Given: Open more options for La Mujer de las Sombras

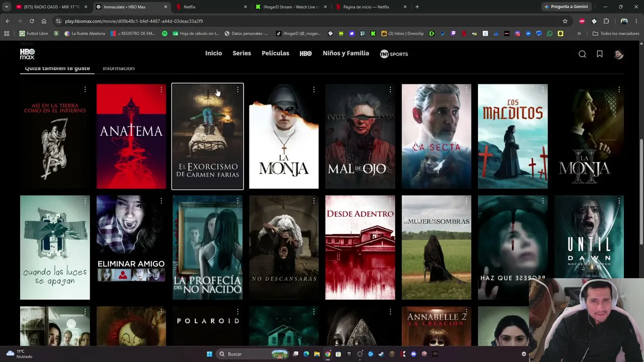Looking at the screenshot, I should coord(466,201).
